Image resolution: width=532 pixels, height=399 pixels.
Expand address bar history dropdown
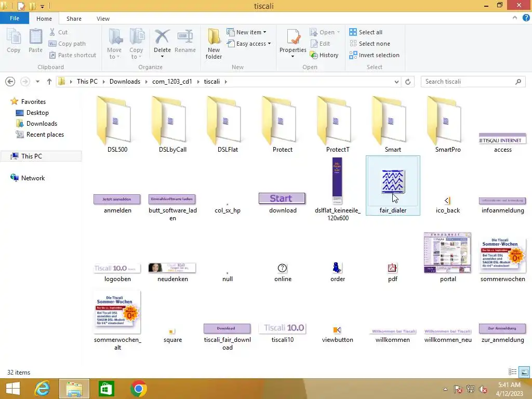(396, 82)
